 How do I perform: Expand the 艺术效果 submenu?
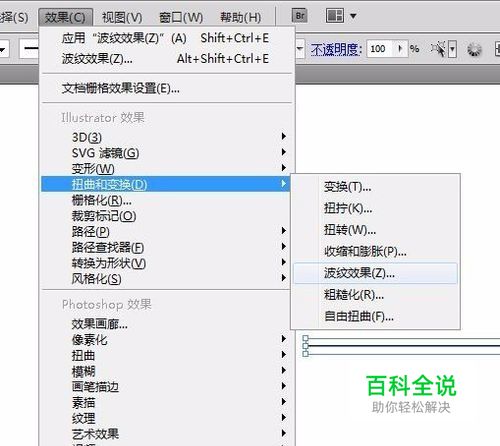pos(166,434)
